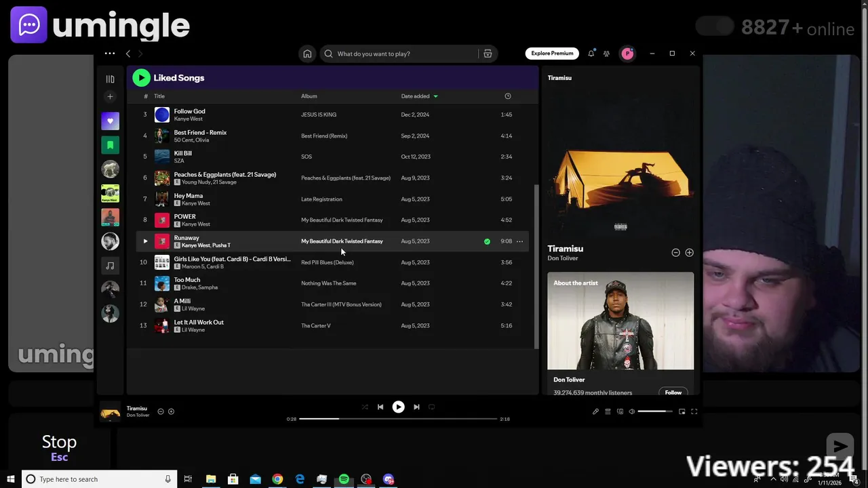Open the Spotify home page
Screen dimensions: 868x488
point(307,54)
